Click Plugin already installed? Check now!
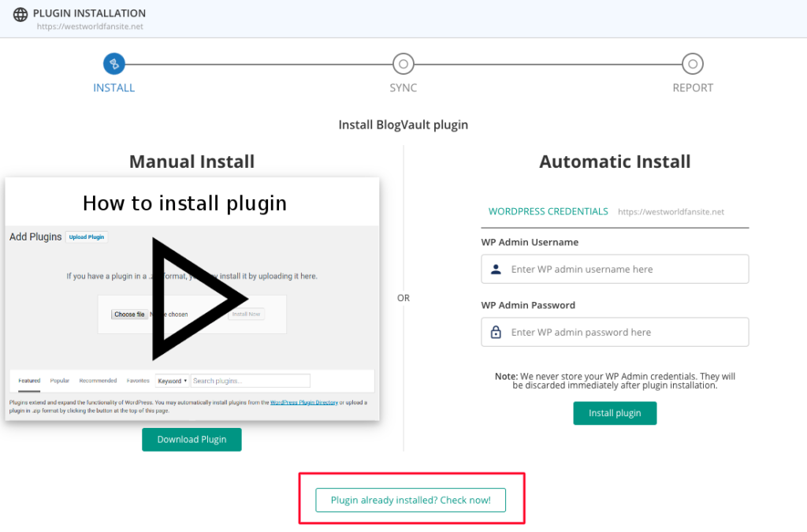The width and height of the screenshot is (807, 532). pyautogui.click(x=411, y=500)
